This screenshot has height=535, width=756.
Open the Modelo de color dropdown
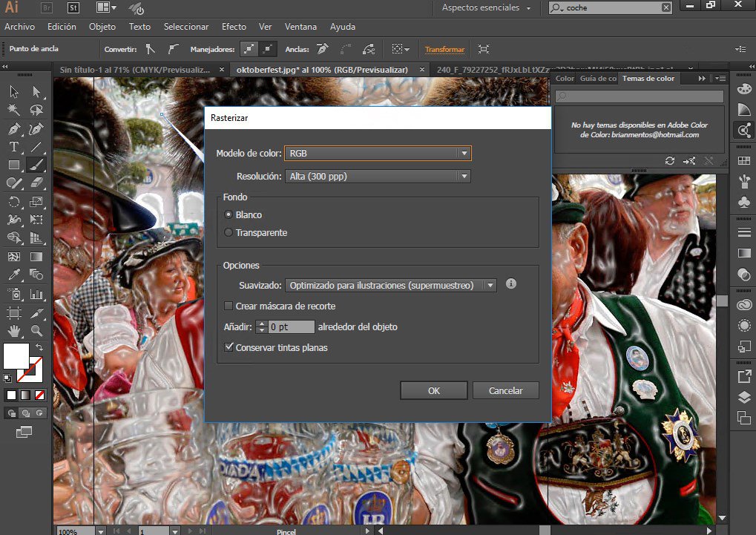coord(378,154)
